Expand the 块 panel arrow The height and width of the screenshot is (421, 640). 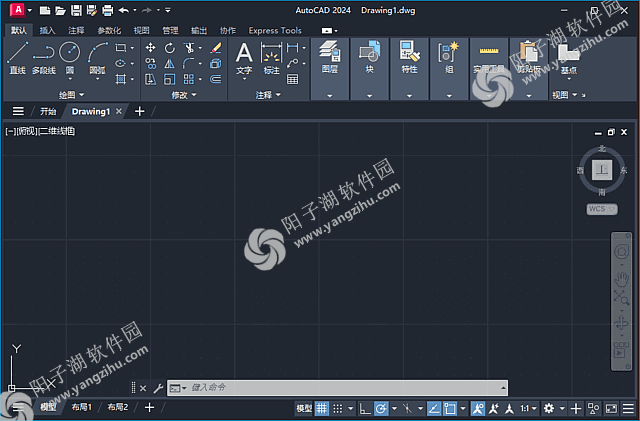click(x=369, y=96)
